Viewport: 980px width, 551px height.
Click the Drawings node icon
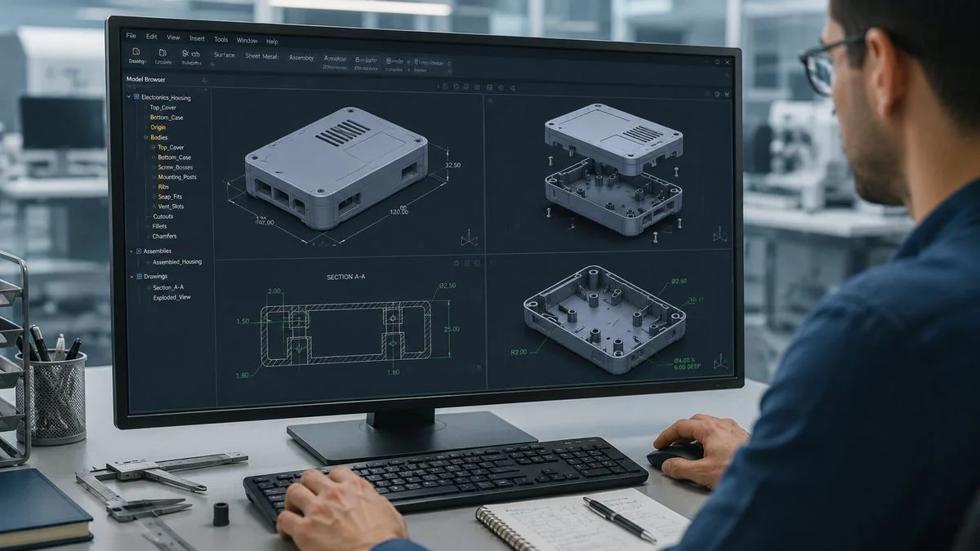138,276
